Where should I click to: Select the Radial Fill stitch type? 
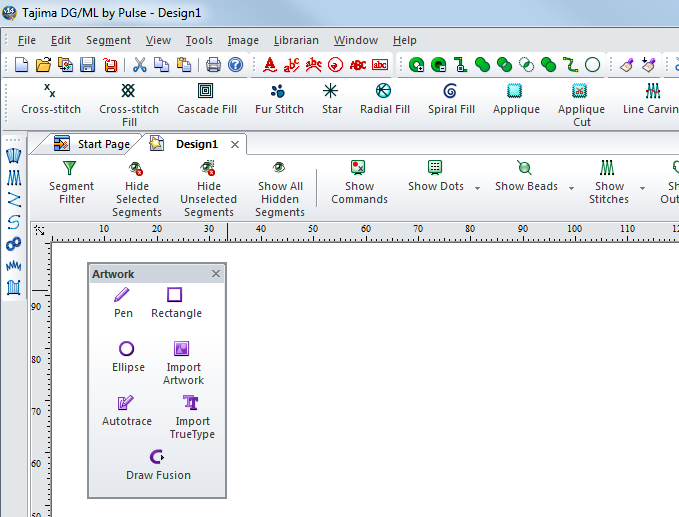point(385,98)
